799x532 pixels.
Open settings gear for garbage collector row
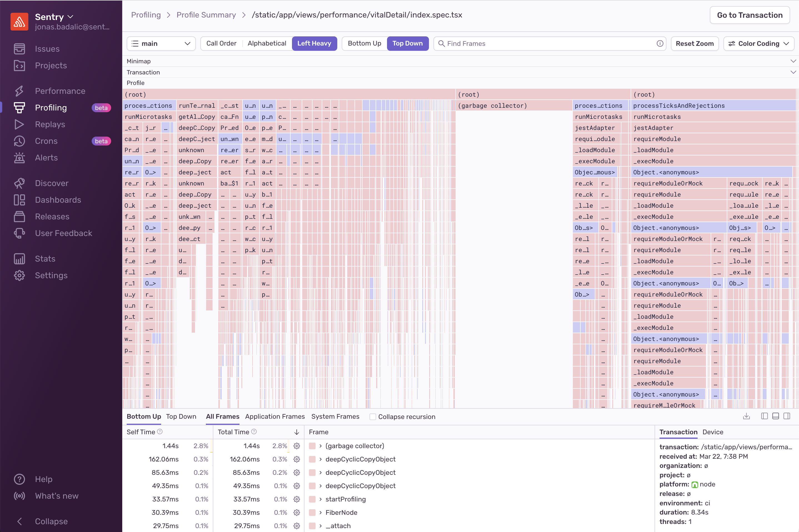[297, 446]
